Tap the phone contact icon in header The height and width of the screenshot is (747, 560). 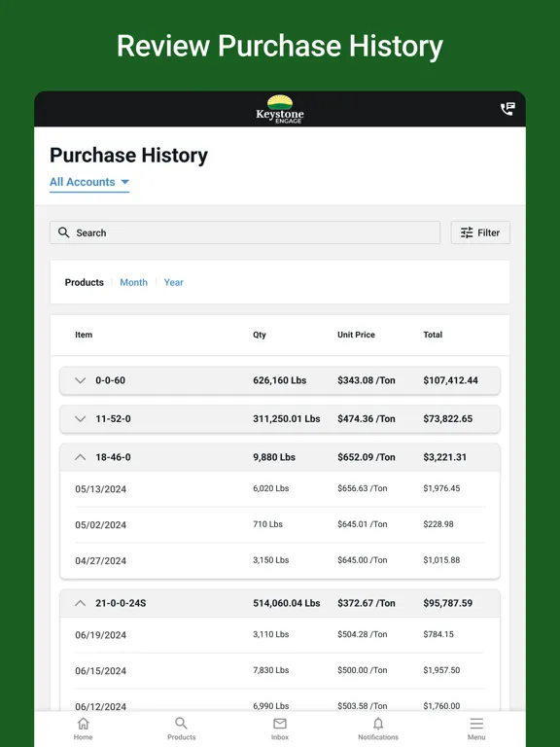click(507, 109)
